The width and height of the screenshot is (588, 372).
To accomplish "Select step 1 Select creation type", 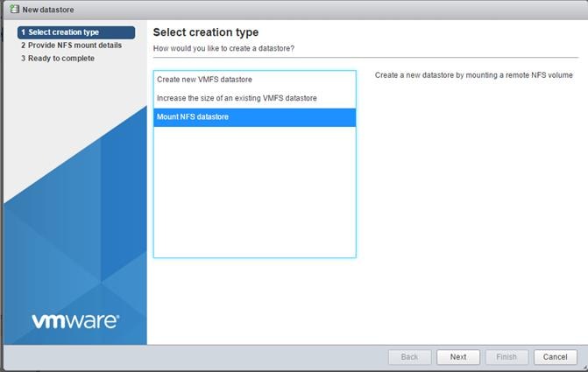I will click(76, 32).
